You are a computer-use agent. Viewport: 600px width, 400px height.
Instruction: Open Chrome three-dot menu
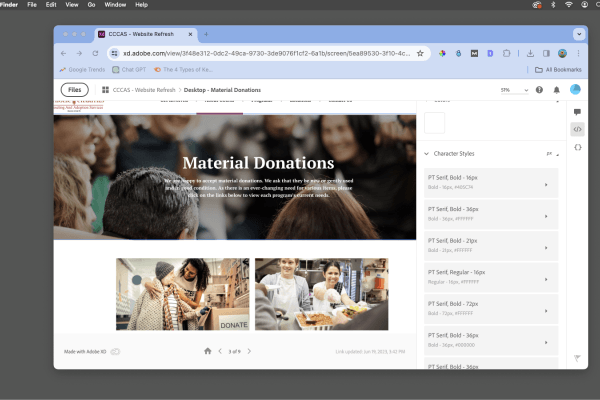pyautogui.click(x=578, y=53)
